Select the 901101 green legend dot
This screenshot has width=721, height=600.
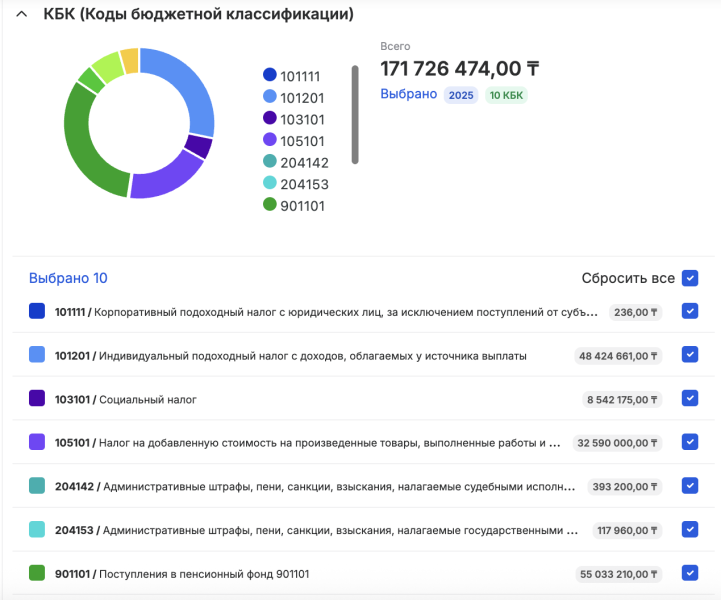[x=269, y=206]
